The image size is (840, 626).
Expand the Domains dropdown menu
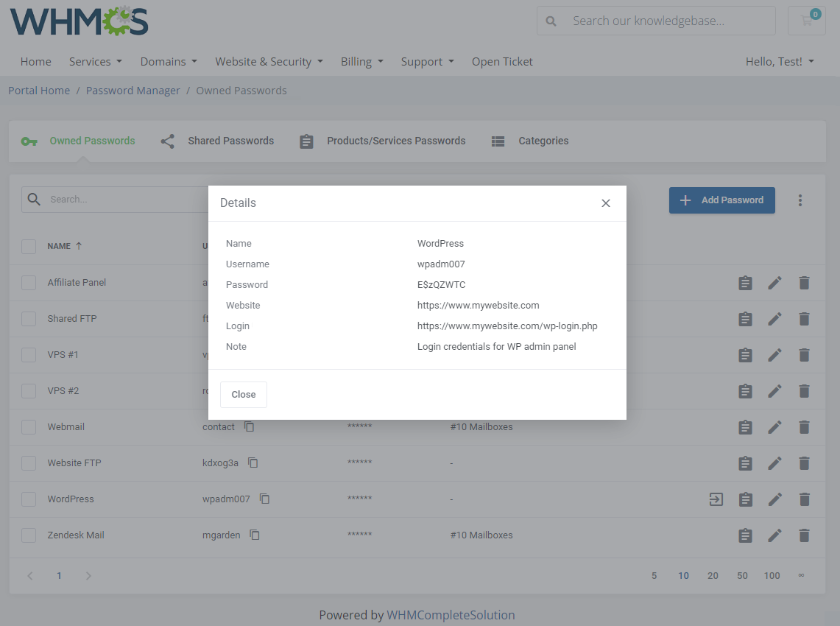(x=169, y=62)
